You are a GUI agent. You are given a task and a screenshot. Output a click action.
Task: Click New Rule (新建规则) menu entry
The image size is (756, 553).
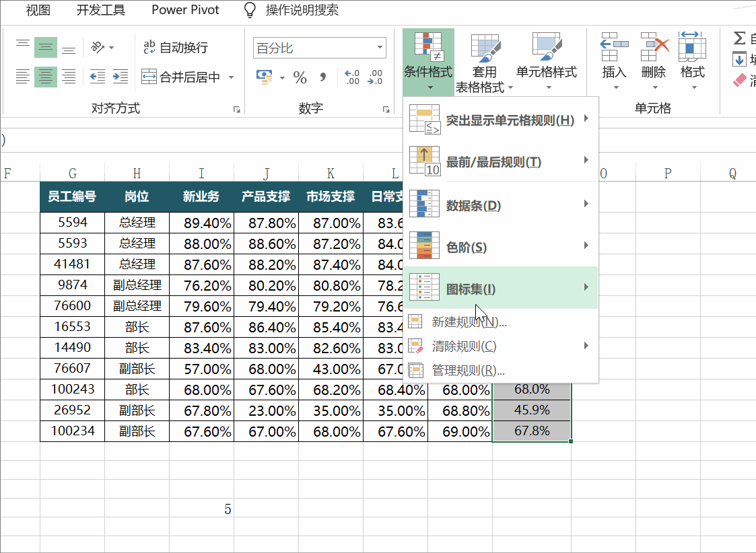[x=469, y=322]
